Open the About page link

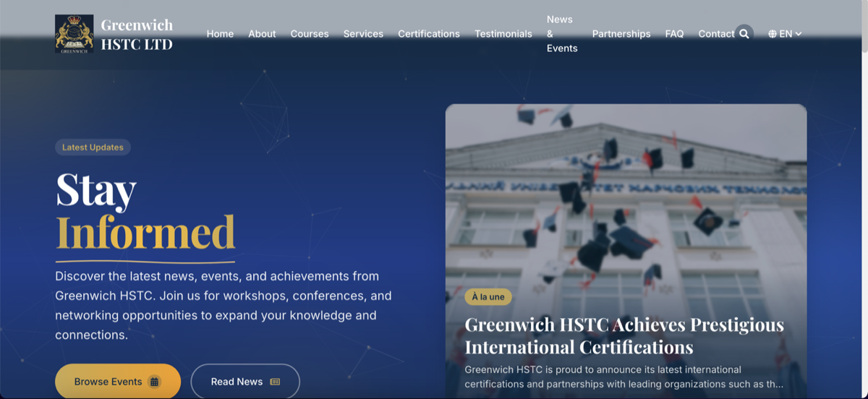pyautogui.click(x=262, y=34)
